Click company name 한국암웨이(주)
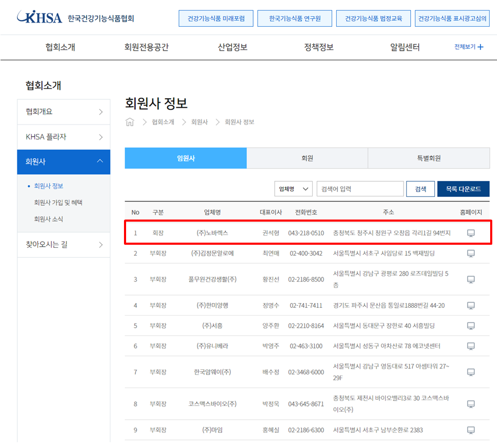The width and height of the screenshot is (497, 448). (x=212, y=372)
